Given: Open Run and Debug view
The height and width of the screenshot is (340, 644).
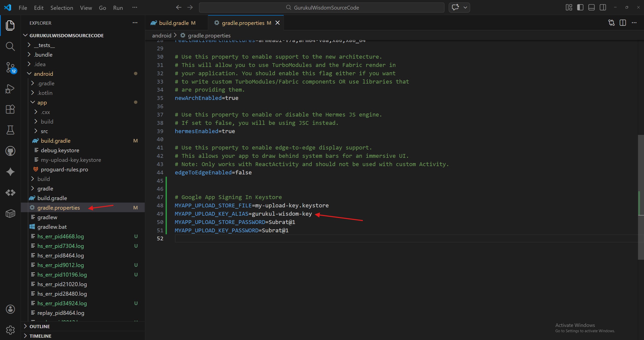Looking at the screenshot, I should click(10, 89).
